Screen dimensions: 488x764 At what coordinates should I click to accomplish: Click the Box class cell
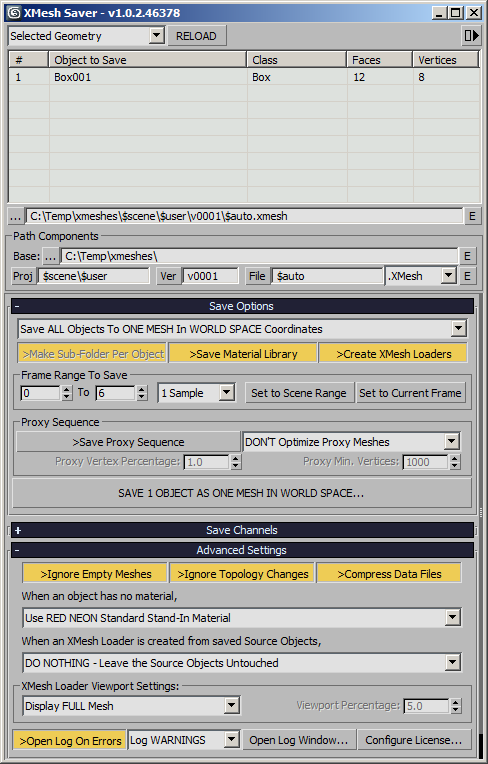coord(297,77)
